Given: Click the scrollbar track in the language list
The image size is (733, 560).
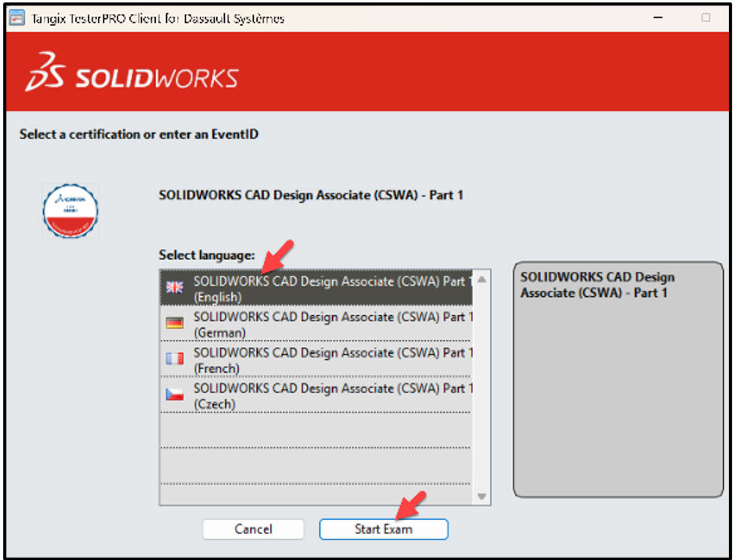Looking at the screenshot, I should (482, 392).
